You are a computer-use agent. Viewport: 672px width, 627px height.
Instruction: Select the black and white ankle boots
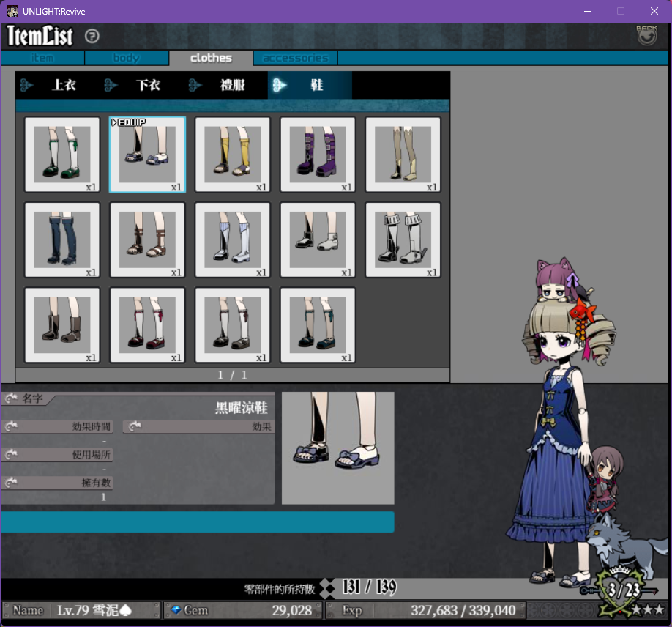(x=318, y=240)
